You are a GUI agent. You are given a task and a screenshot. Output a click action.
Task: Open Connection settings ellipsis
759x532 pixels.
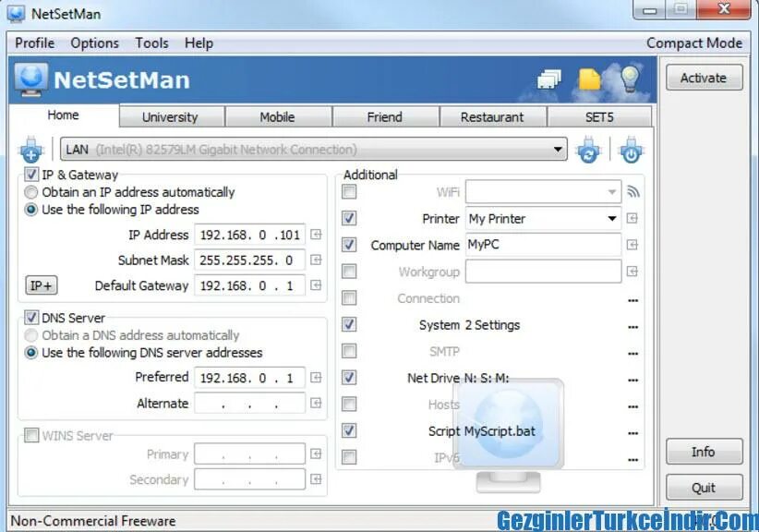[x=632, y=300]
